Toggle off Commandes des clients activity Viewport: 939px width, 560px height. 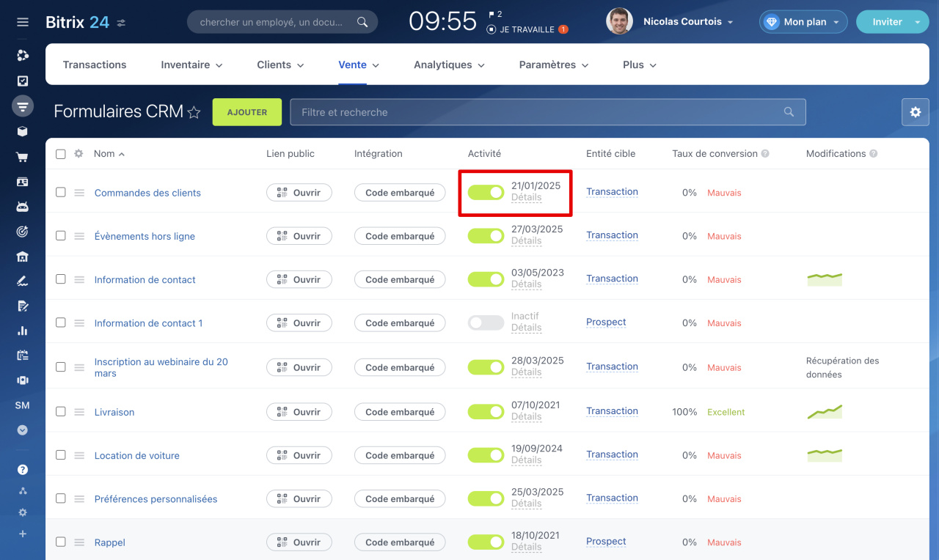pyautogui.click(x=486, y=193)
